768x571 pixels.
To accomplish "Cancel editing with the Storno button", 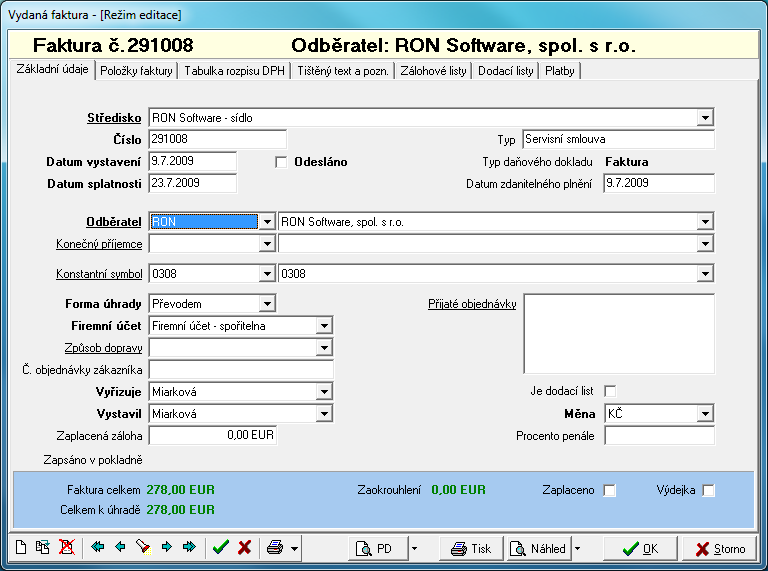I will pyautogui.click(x=720, y=548).
